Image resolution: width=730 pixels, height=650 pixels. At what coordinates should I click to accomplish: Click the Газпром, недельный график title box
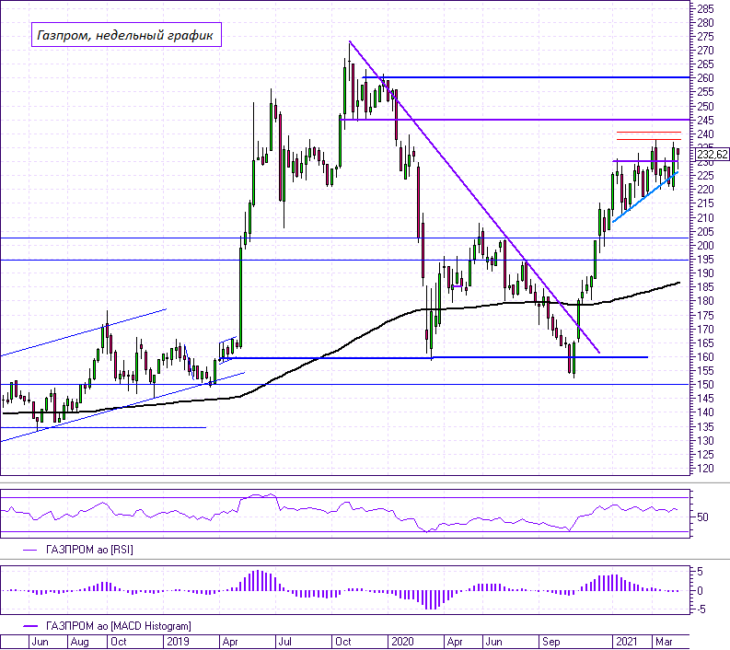tap(126, 35)
